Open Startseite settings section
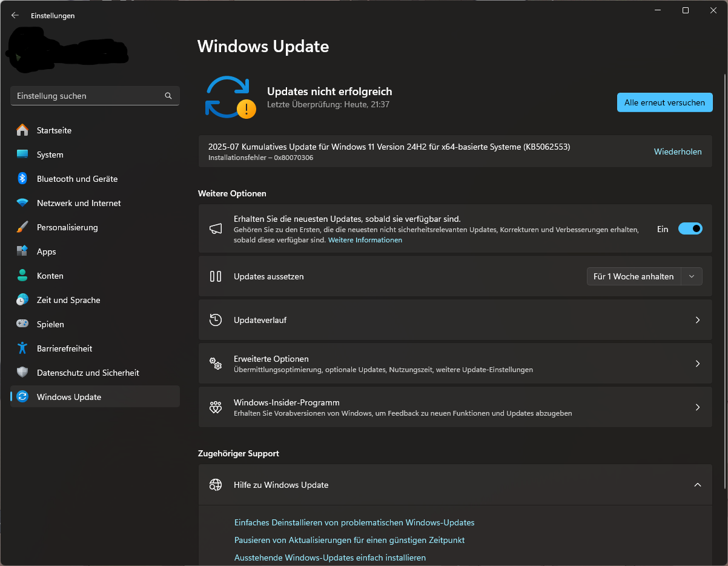Viewport: 728px width, 566px height. [53, 130]
